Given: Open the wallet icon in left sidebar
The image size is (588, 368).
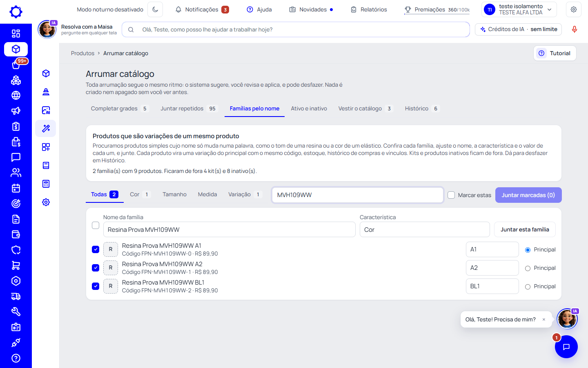Looking at the screenshot, I should (16, 234).
